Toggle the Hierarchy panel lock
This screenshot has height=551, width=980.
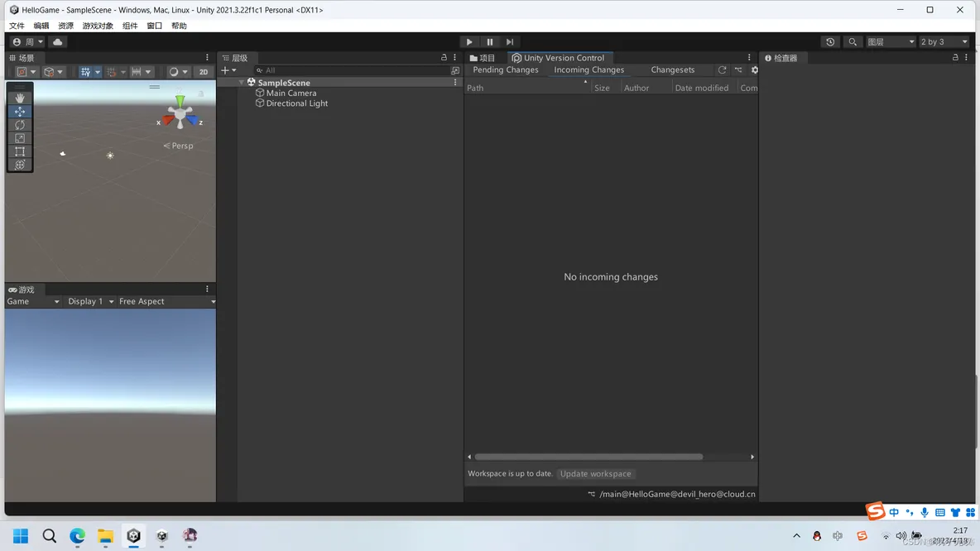[444, 57]
